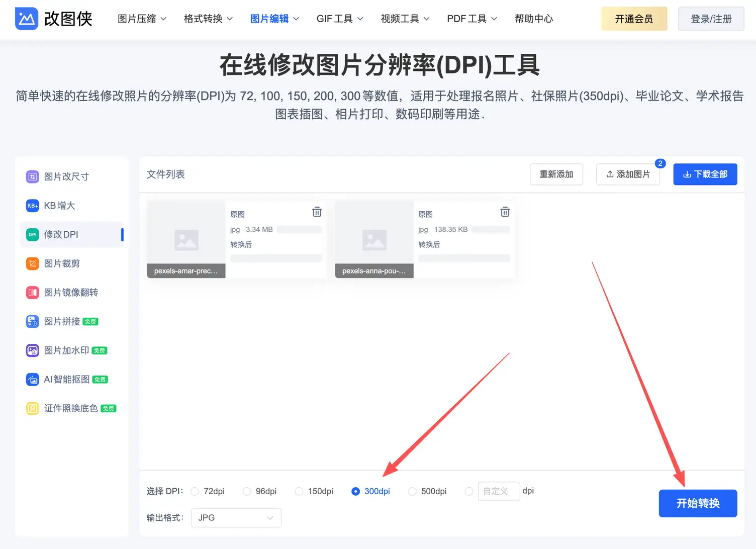756x549 pixels.
Task: Expand the PDF工具 menu
Action: tap(471, 19)
